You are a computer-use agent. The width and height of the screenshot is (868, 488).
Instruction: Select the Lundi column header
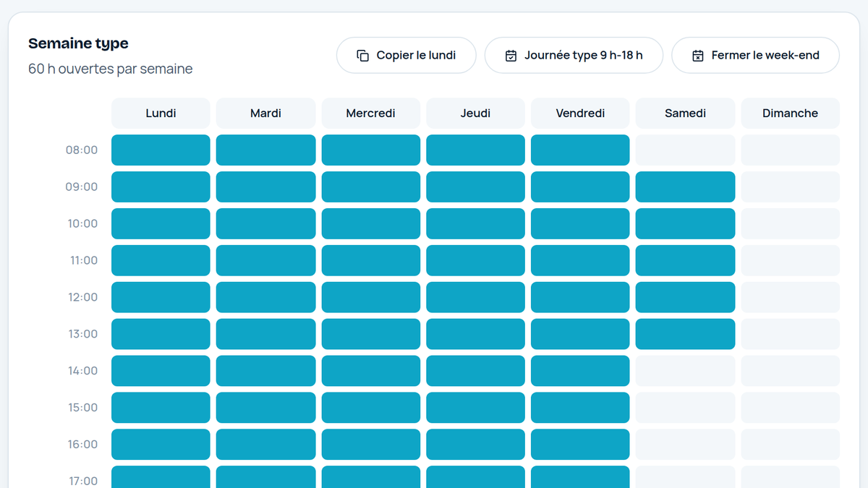pos(161,113)
